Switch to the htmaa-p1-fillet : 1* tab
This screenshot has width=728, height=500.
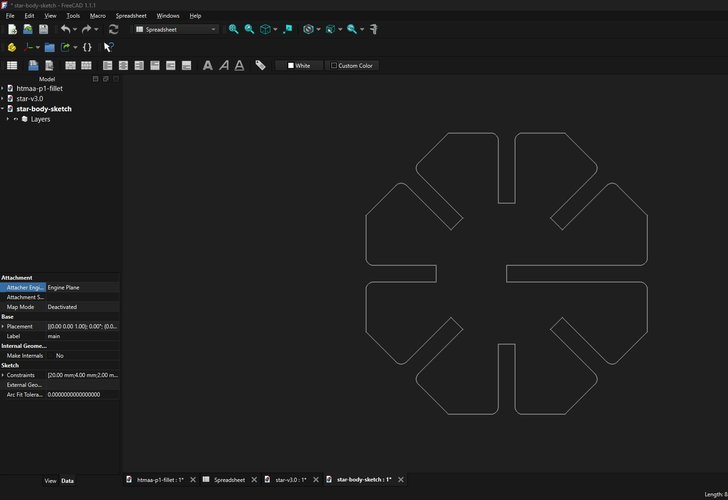pyautogui.click(x=160, y=480)
